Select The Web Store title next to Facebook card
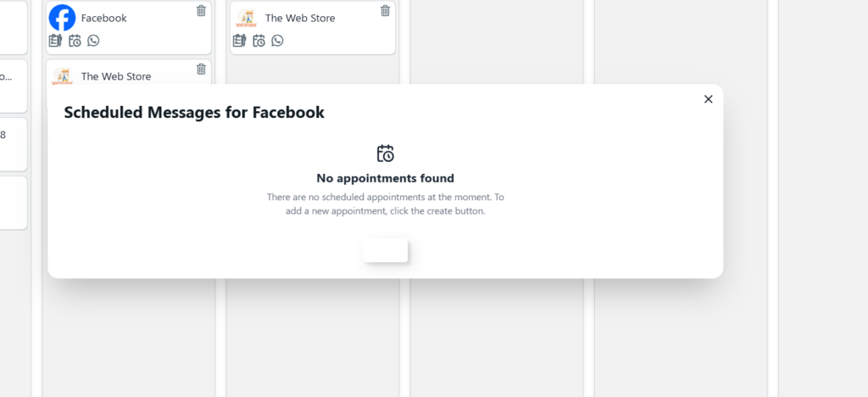The width and height of the screenshot is (868, 397). tap(300, 19)
